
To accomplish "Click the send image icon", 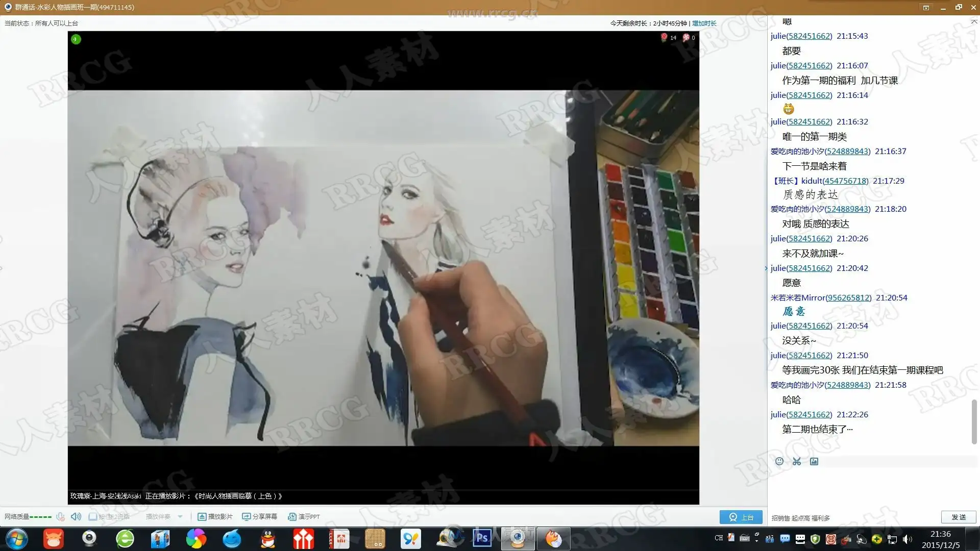I will pyautogui.click(x=814, y=461).
